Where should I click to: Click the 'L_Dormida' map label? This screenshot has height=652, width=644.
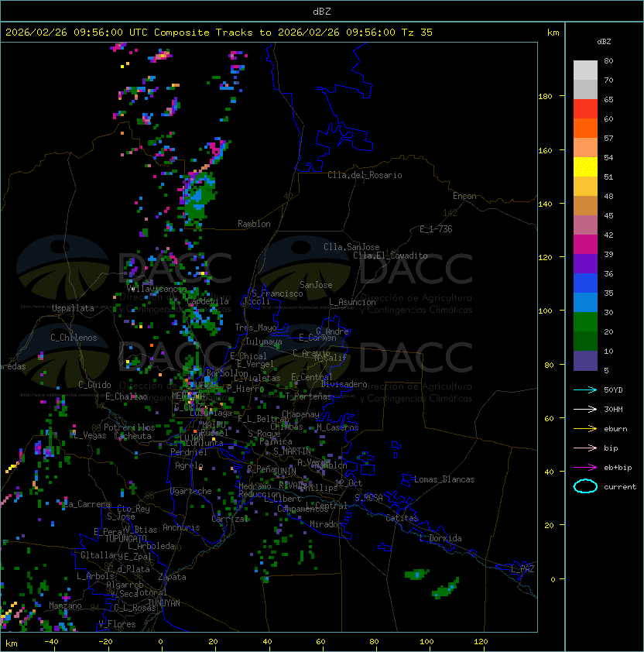[x=440, y=538]
